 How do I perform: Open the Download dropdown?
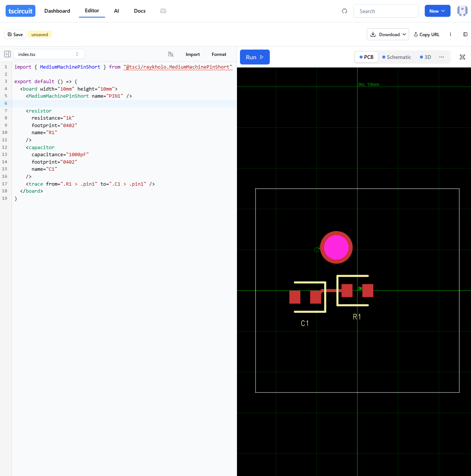(388, 34)
